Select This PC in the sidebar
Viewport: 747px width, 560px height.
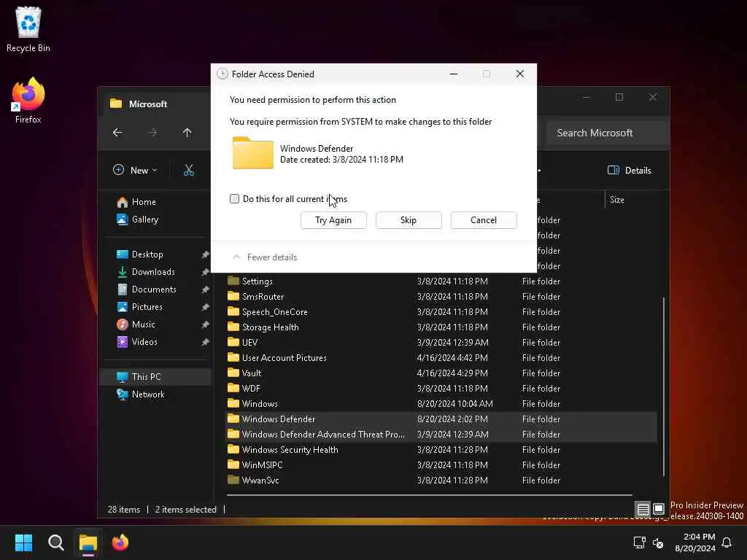point(155,377)
